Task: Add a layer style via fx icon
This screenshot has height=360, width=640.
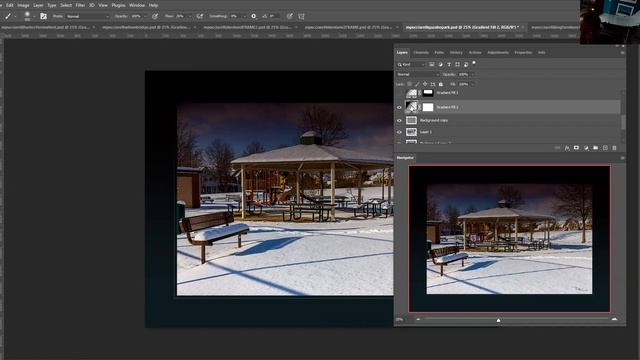Action: point(567,148)
